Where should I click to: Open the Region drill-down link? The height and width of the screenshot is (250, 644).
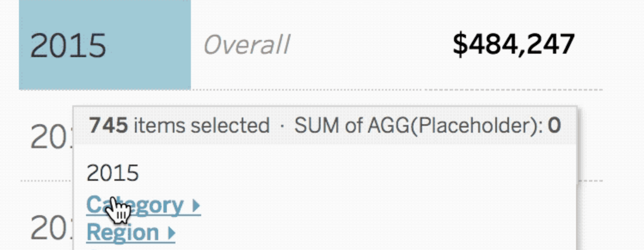pos(131,232)
